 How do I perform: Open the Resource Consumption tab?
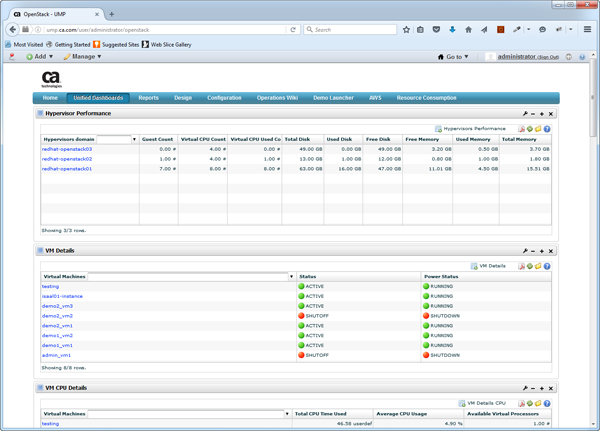coord(427,98)
